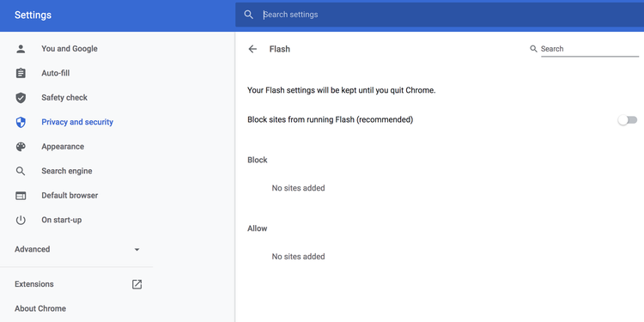Screen dimensions: 644x322
Task: Click the Flash page heading
Action: pos(280,49)
